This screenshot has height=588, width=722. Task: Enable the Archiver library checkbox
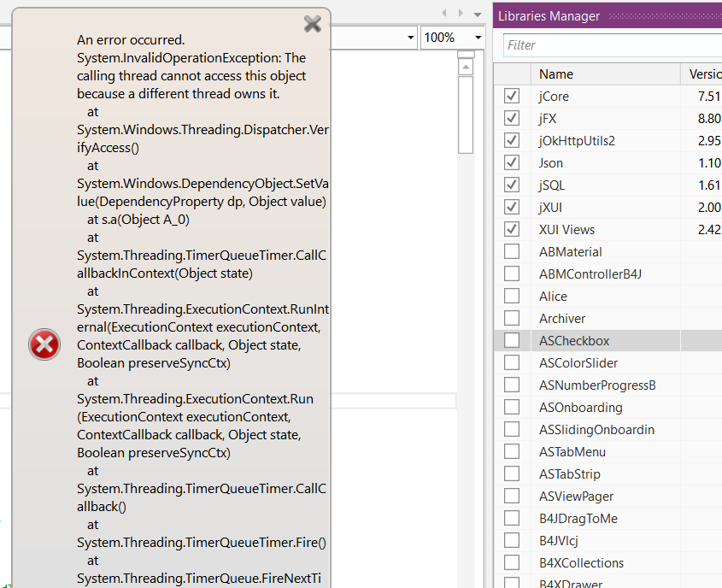pyautogui.click(x=512, y=318)
